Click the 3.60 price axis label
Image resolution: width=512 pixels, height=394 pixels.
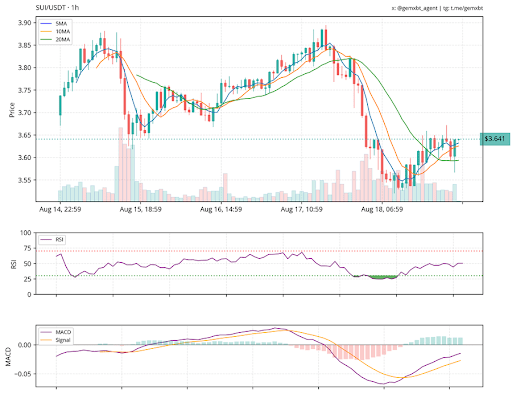coord(24,158)
